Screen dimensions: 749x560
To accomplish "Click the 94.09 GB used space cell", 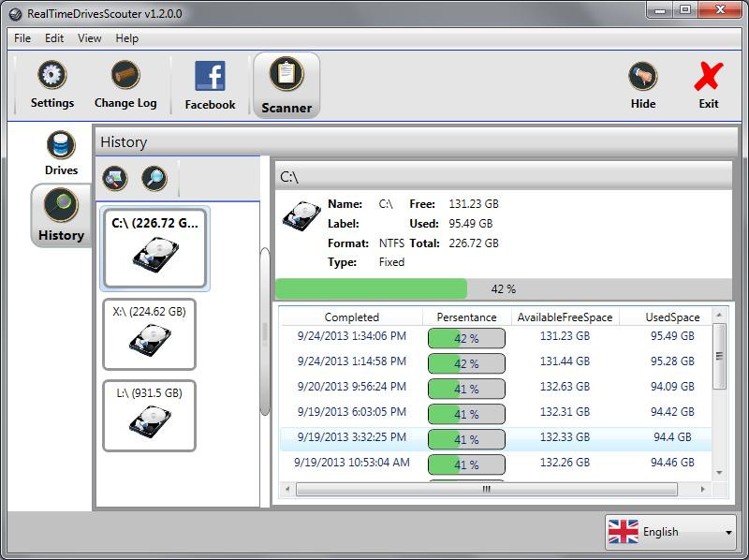I will (672, 387).
